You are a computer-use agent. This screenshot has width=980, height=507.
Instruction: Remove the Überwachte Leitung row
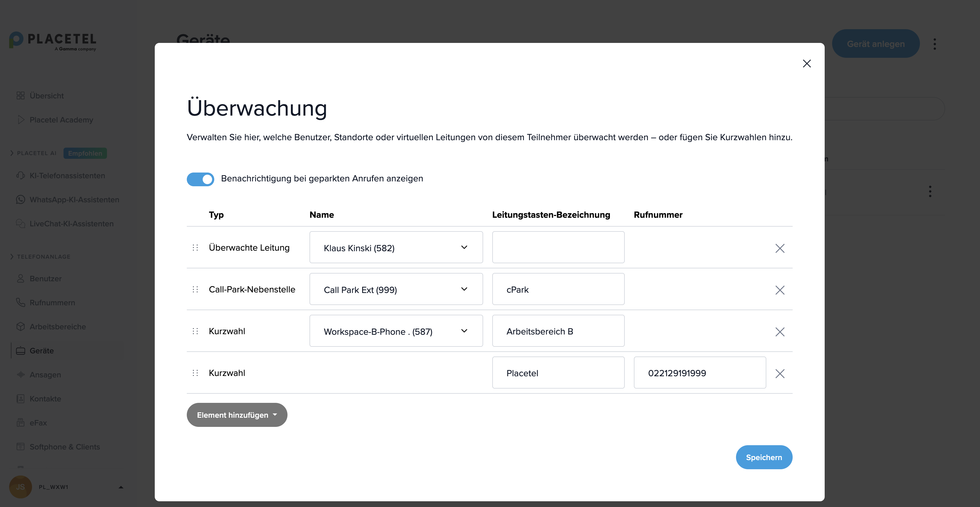click(780, 249)
